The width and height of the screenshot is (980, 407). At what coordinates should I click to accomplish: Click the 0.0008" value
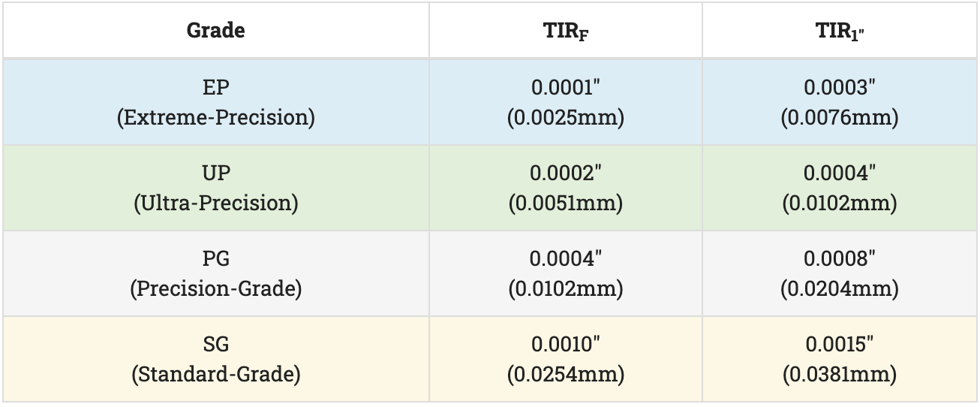point(840,258)
